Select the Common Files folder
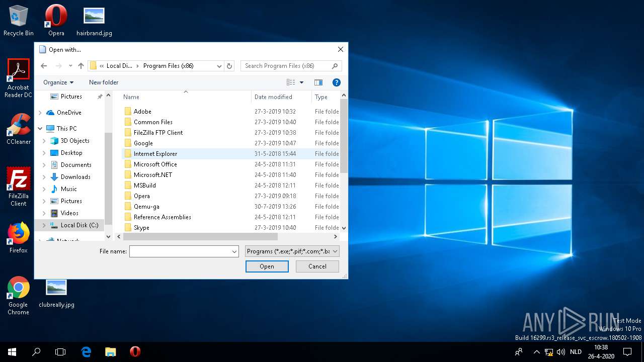This screenshot has height=362, width=644. [231, 122]
